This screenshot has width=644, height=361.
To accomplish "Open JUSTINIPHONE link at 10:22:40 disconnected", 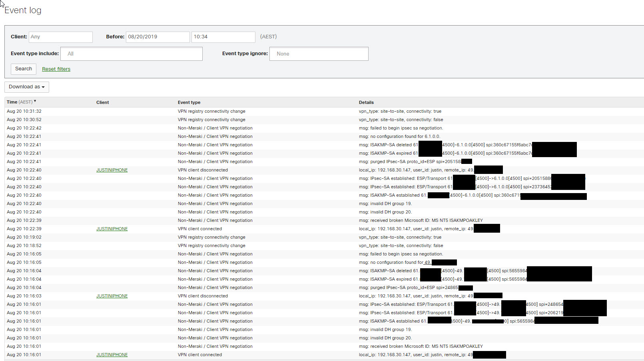I will (112, 170).
